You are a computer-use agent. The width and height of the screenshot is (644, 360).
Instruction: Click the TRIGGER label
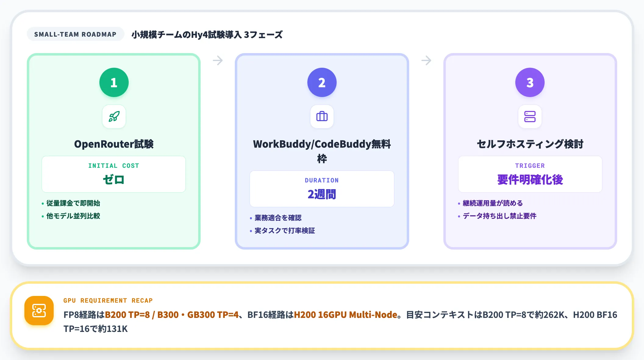(530, 166)
